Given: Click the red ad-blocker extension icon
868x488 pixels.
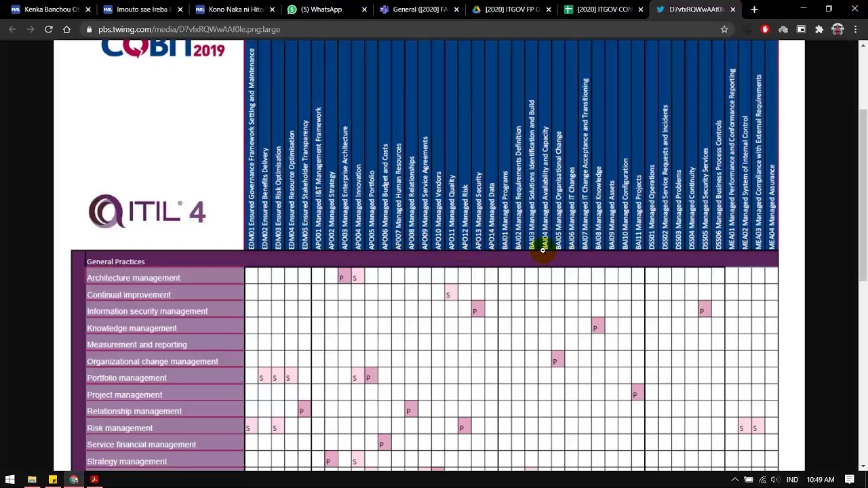Looking at the screenshot, I should pos(765,29).
